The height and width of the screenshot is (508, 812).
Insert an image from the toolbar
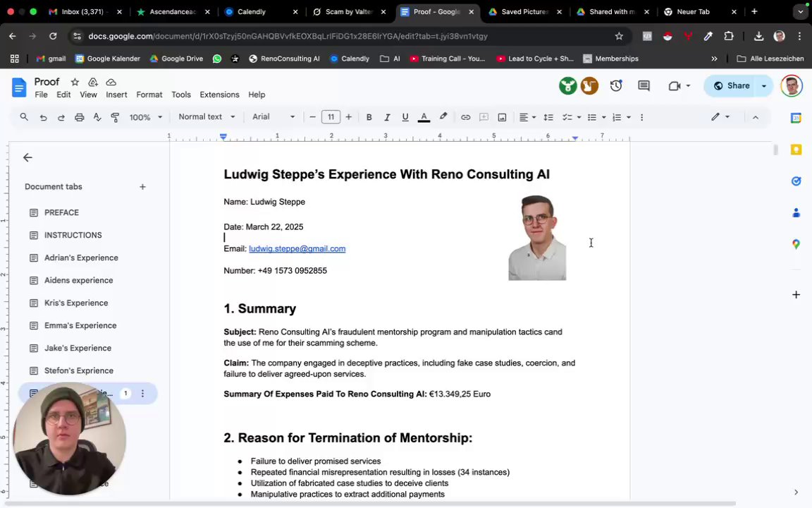(x=502, y=117)
